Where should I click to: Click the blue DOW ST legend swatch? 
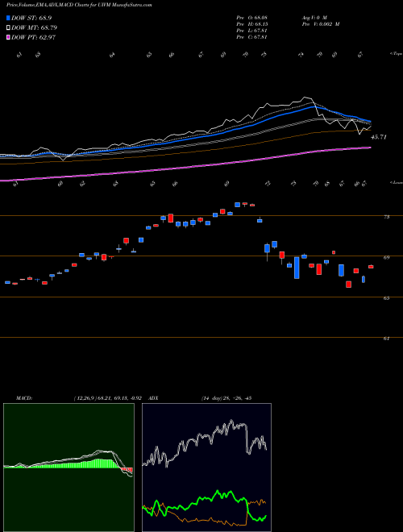pos(8,18)
